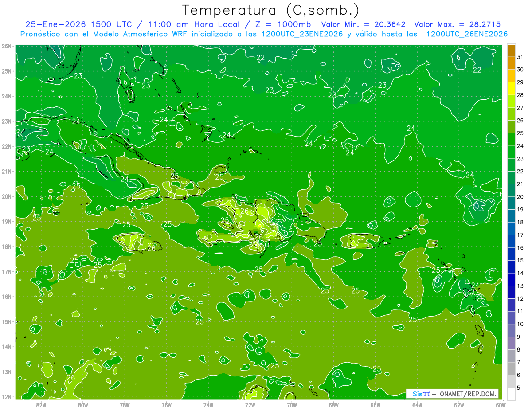Screen dimensions: 532x411
Task: Click the 22N latitude axis label
Action: 7,146
